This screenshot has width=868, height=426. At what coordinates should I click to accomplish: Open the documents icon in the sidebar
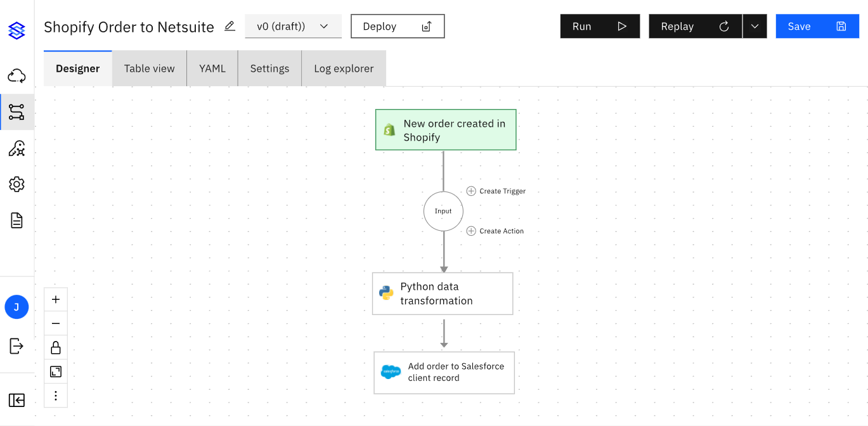(16, 221)
